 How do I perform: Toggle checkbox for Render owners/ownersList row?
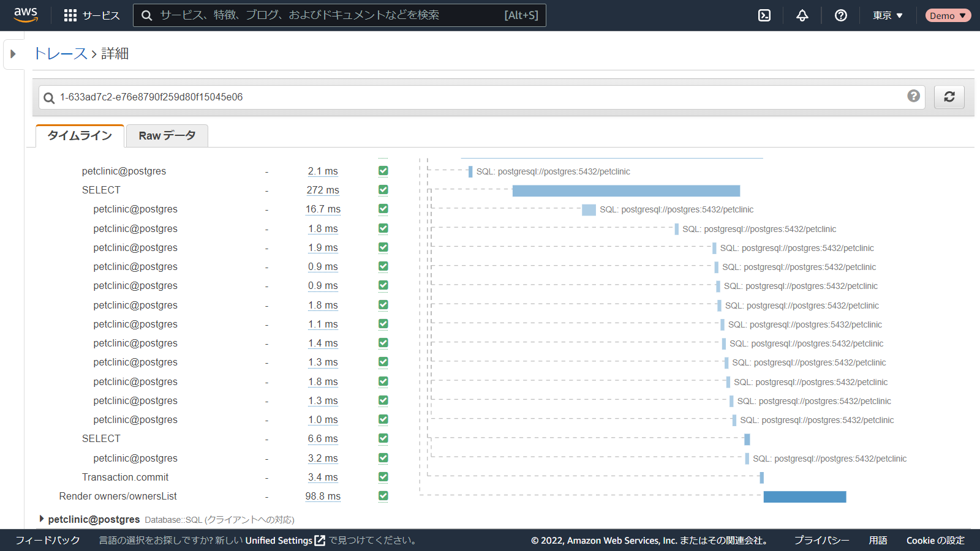tap(383, 496)
